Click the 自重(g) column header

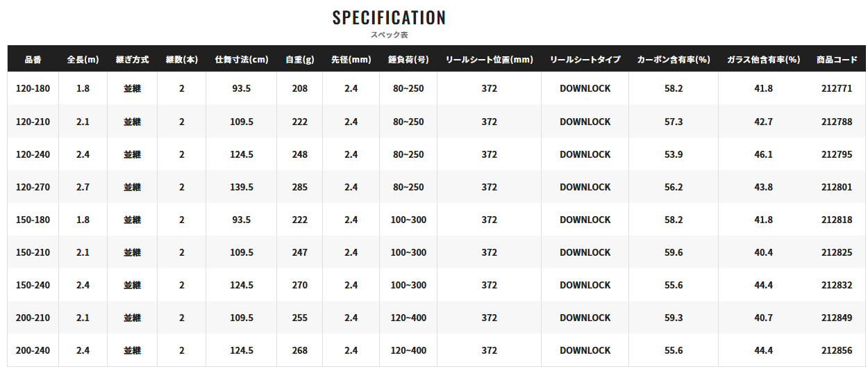(x=300, y=60)
